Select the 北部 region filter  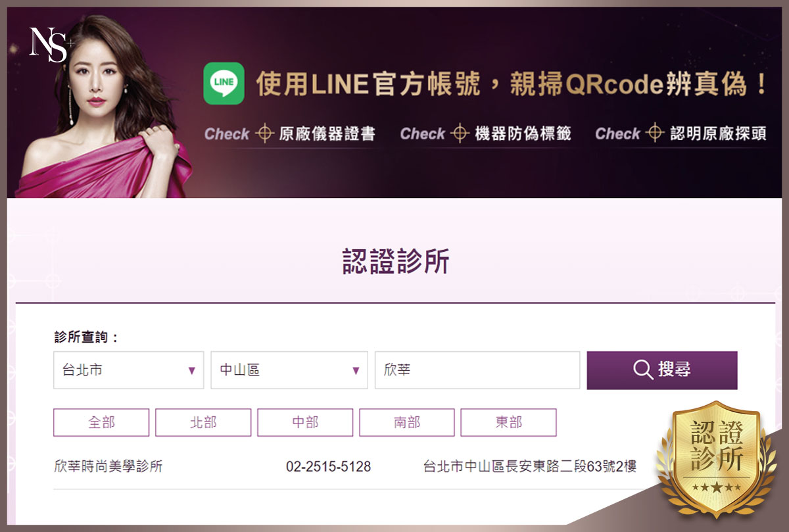pyautogui.click(x=203, y=422)
